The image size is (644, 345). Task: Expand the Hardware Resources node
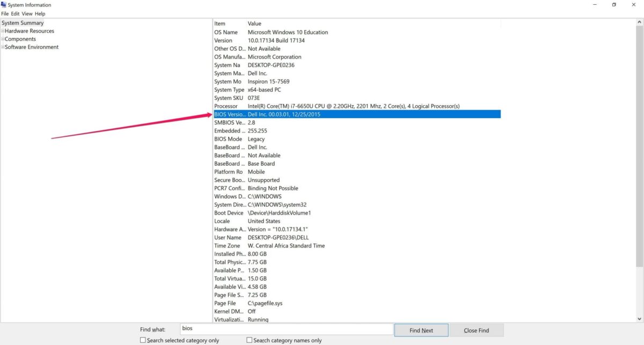3,31
